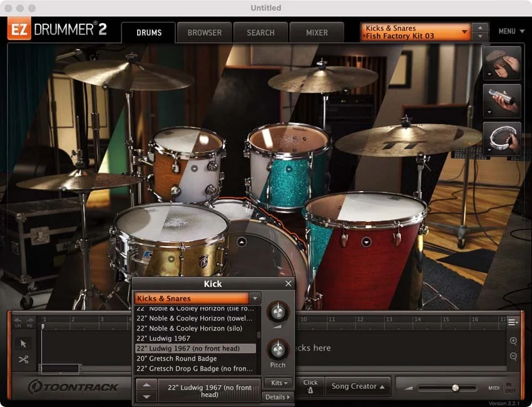Open the Fish Factory Kit 03 preset dropdown
Screen dimensions: 532x407
tap(416, 33)
